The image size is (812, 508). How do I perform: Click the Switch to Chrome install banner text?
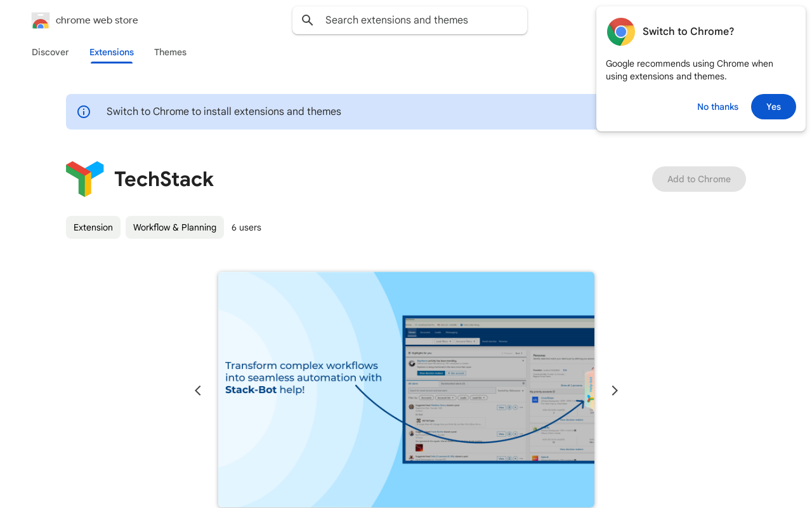click(x=224, y=112)
